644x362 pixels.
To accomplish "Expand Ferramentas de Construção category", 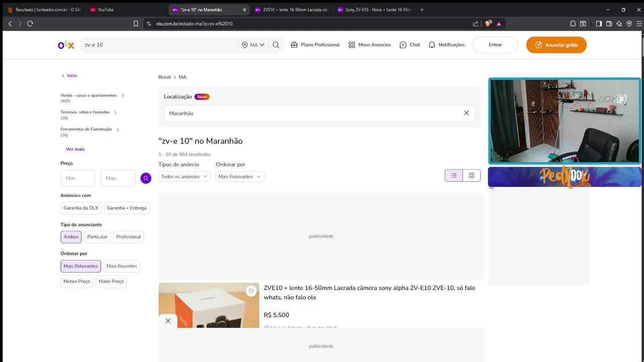I will (x=90, y=129).
